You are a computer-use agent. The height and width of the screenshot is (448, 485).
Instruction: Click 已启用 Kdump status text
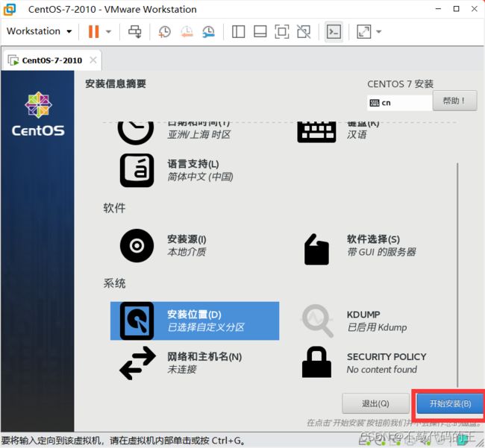click(377, 327)
